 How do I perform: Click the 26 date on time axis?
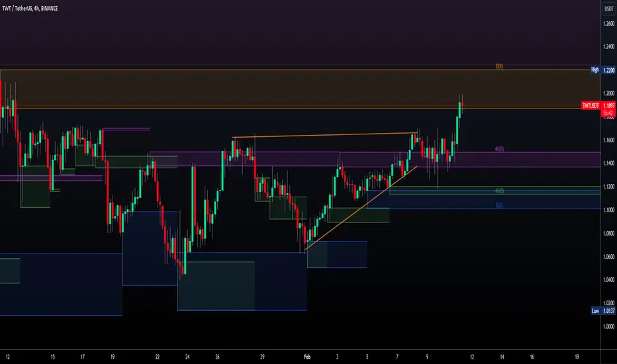click(x=217, y=357)
